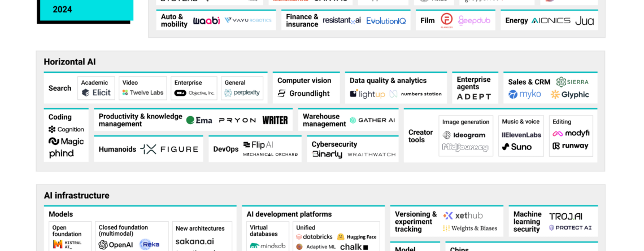Screen dimensions: 644x251
Task: Click the Magic logo under Coding
Action: (x=66, y=142)
